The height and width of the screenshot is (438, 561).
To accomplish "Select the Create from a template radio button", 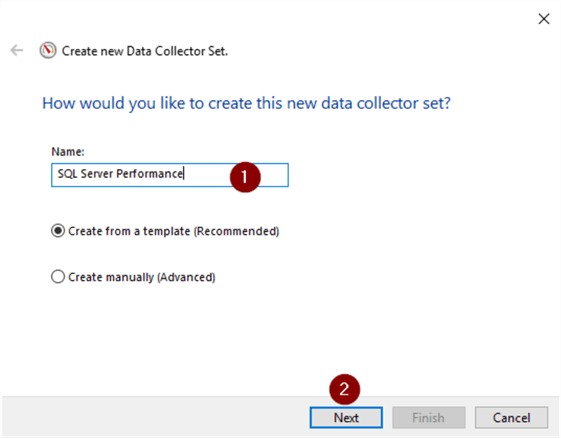I will [58, 231].
